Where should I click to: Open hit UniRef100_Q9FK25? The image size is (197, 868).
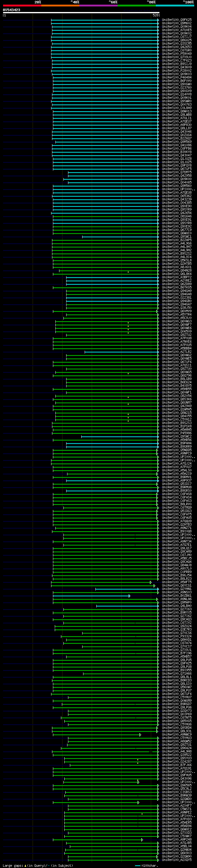pyautogui.click(x=177, y=20)
